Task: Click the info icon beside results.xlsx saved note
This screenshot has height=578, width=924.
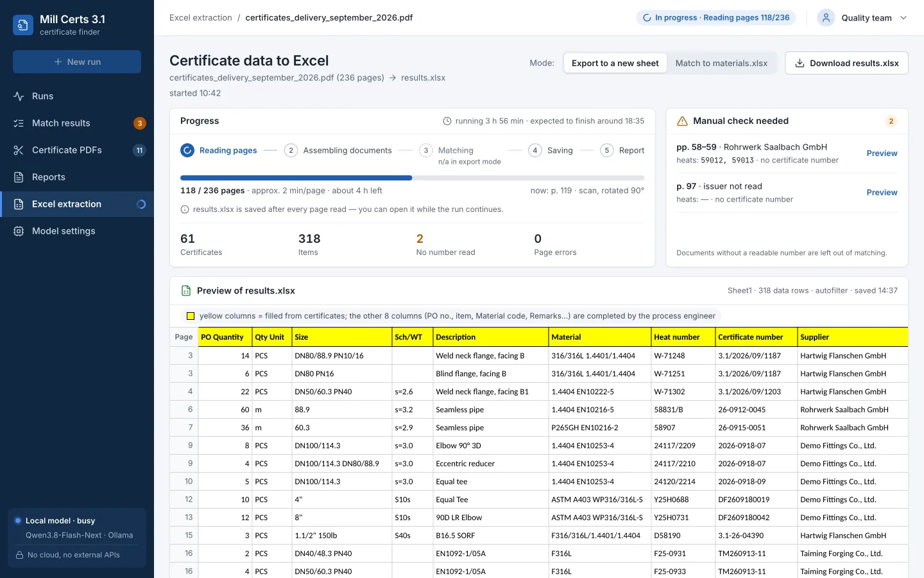Action: pyautogui.click(x=185, y=209)
